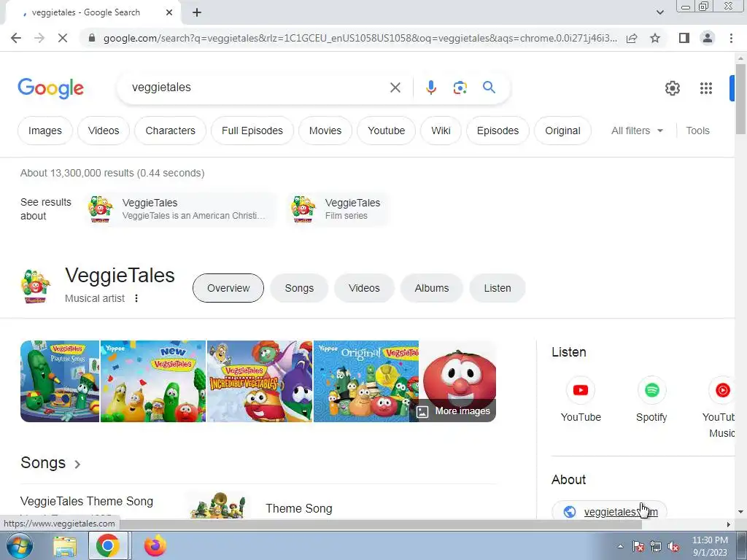The height and width of the screenshot is (560, 747).
Task: Open VeggieTales American Christian result card
Action: coord(181,209)
